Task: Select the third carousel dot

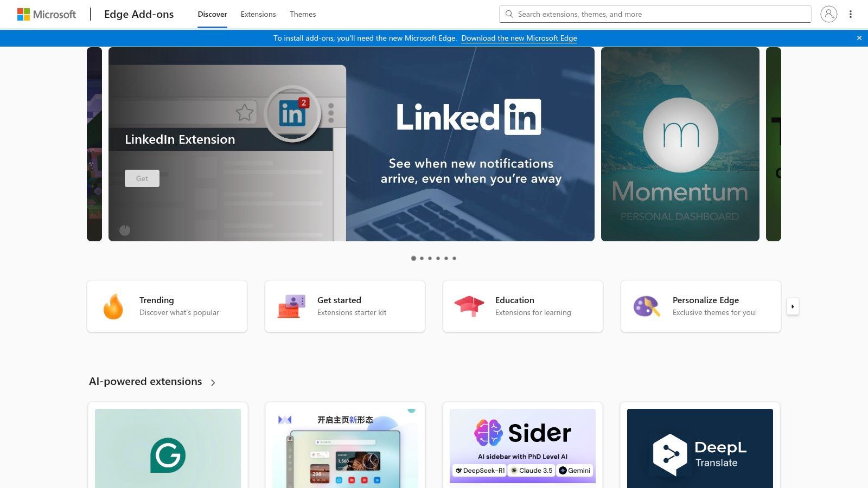Action: (430, 258)
